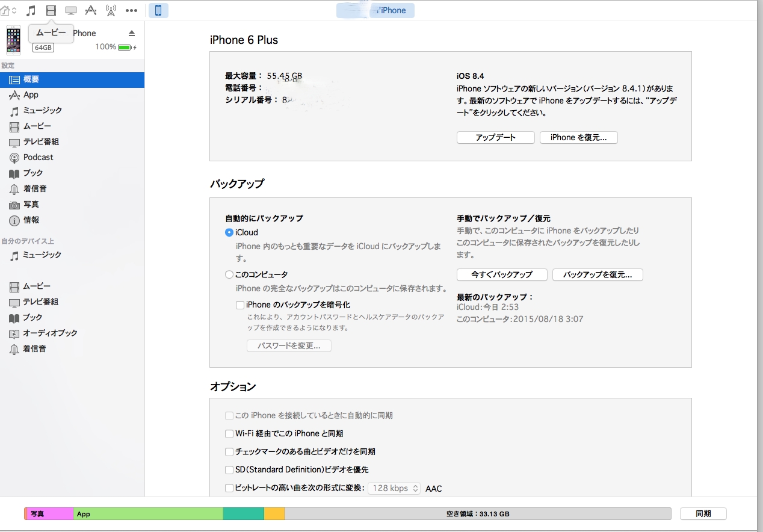Screen dimensions: 763x532
Task: Open ムービー under 自分のデバイス上
Action: 72,286
